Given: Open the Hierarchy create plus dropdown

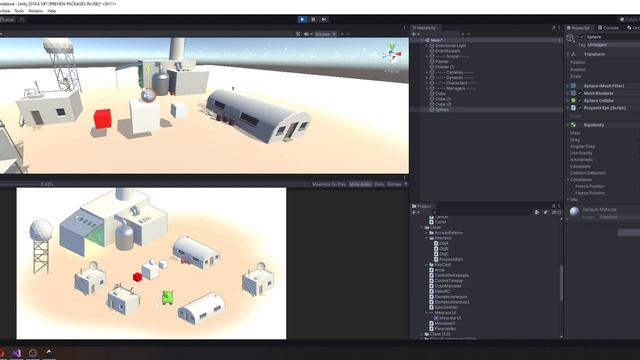Looking at the screenshot, I should 416,34.
